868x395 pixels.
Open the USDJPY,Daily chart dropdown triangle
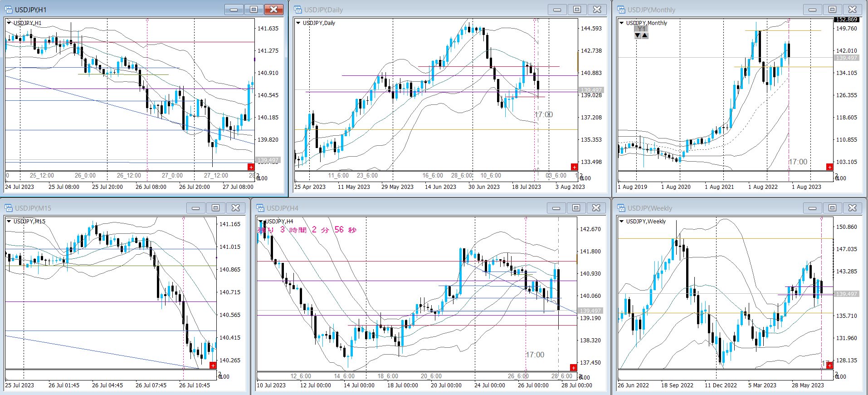[x=298, y=23]
